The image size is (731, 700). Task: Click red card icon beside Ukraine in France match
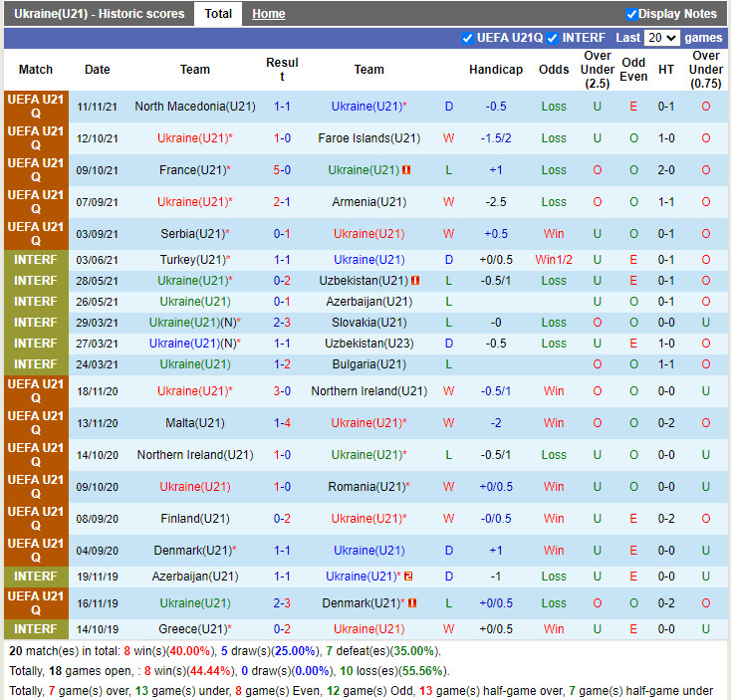tap(406, 170)
